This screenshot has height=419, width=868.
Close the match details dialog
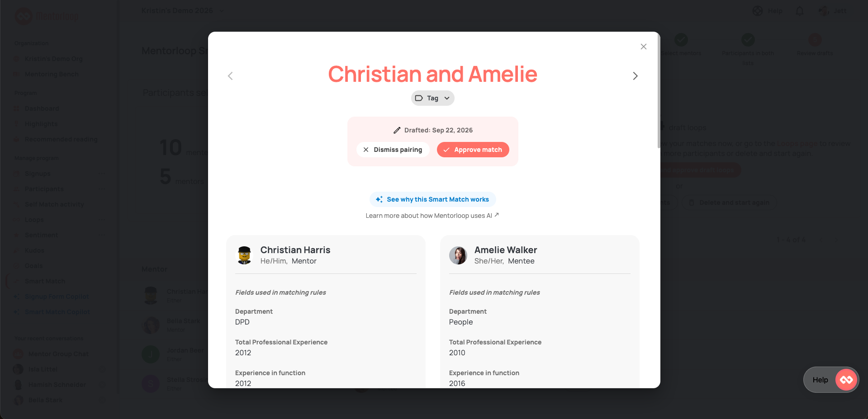[643, 47]
